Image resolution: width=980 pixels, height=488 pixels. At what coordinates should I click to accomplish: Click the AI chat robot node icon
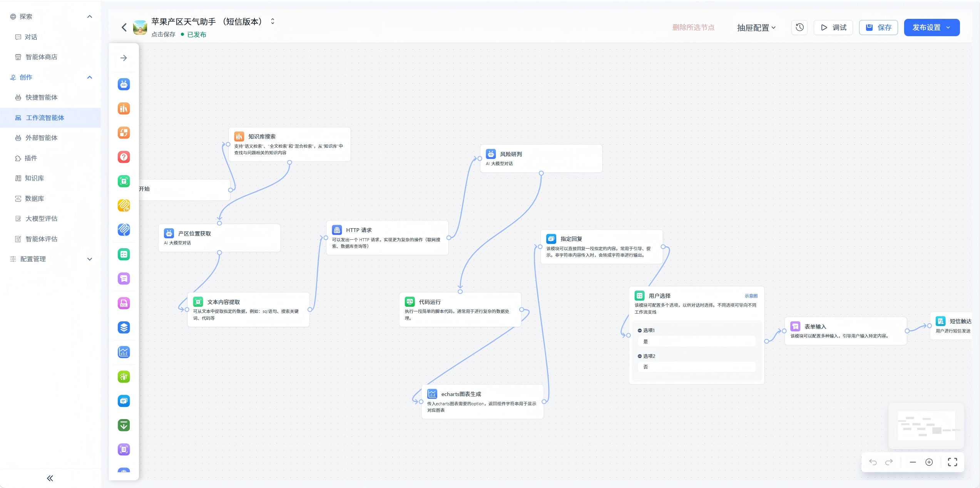[x=124, y=84]
